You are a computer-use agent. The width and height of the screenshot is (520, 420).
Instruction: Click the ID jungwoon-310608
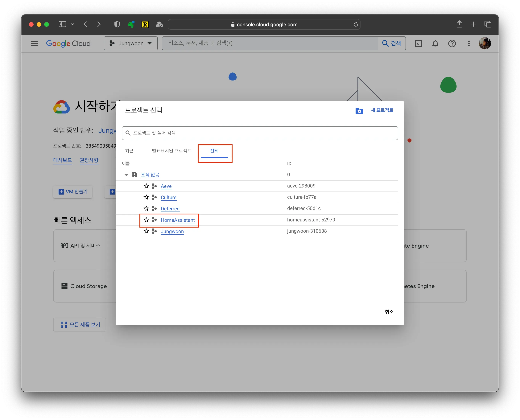307,231
